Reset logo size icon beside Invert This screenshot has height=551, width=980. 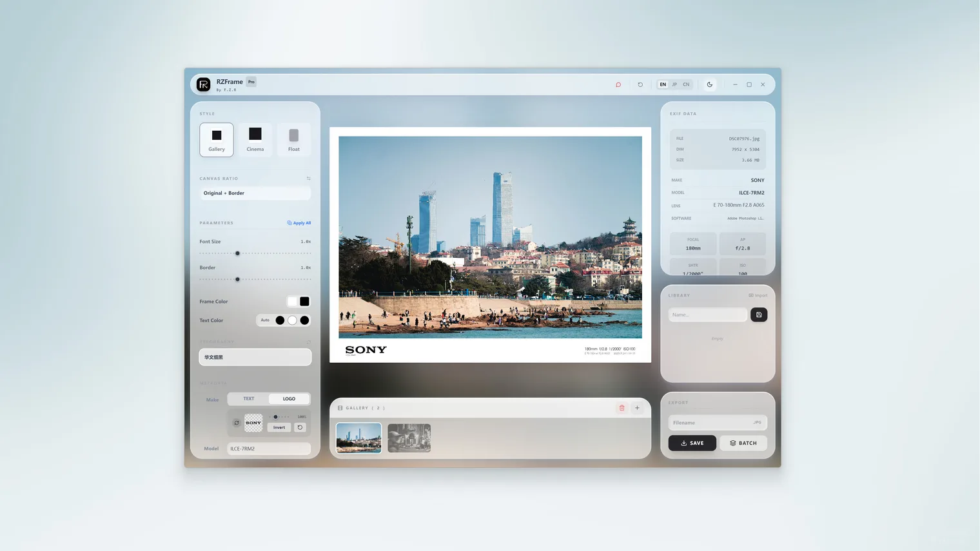[x=300, y=427]
